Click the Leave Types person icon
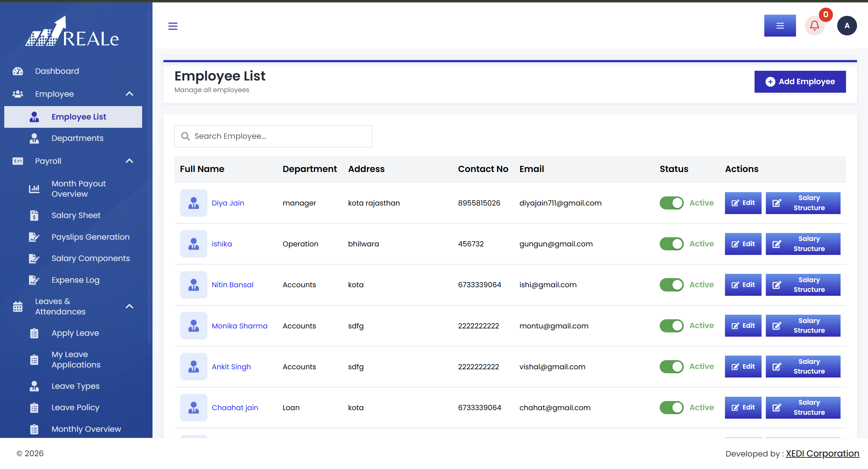 coord(34,386)
